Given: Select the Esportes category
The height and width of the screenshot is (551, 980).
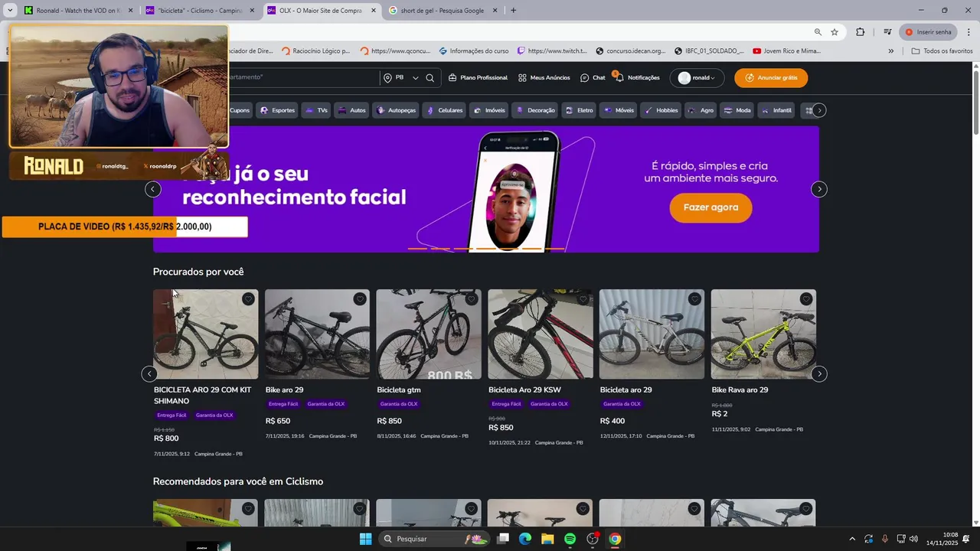Looking at the screenshot, I should (x=277, y=110).
